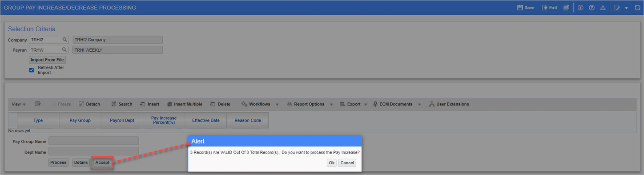644x175 pixels.
Task: Click the TRHI WEEKLY description field
Action: [117, 50]
